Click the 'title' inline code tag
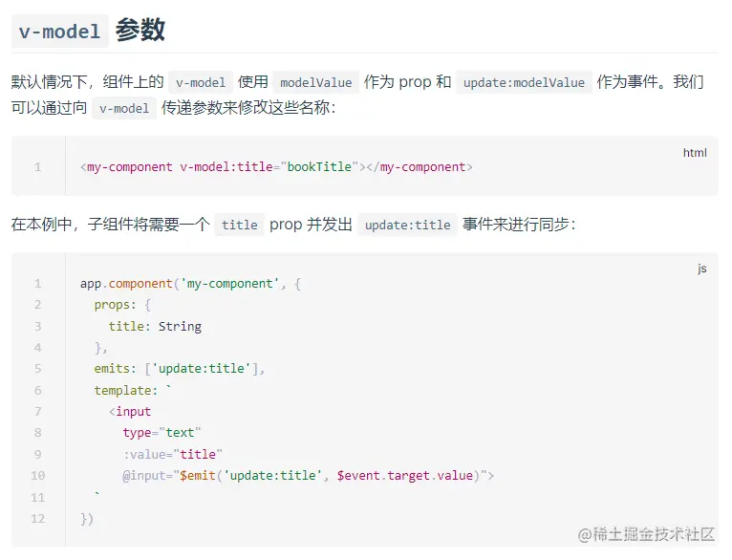 pyautogui.click(x=239, y=226)
